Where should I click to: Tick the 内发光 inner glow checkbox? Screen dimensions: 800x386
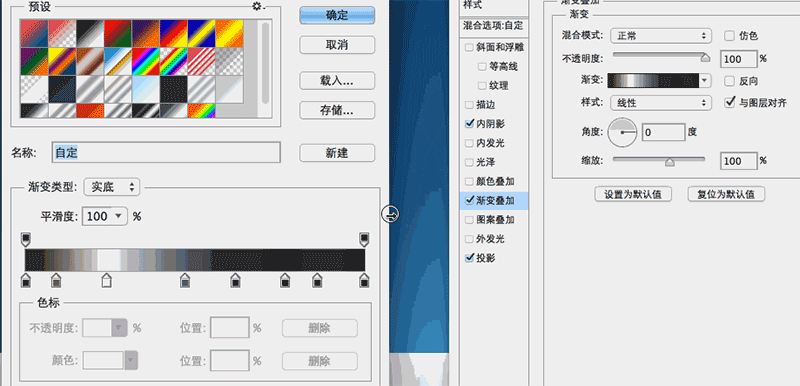tap(469, 143)
